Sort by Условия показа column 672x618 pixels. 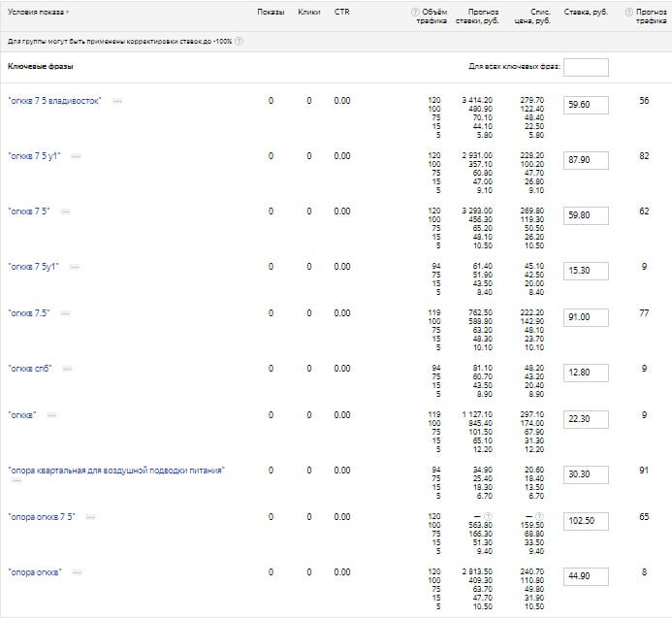pos(38,12)
